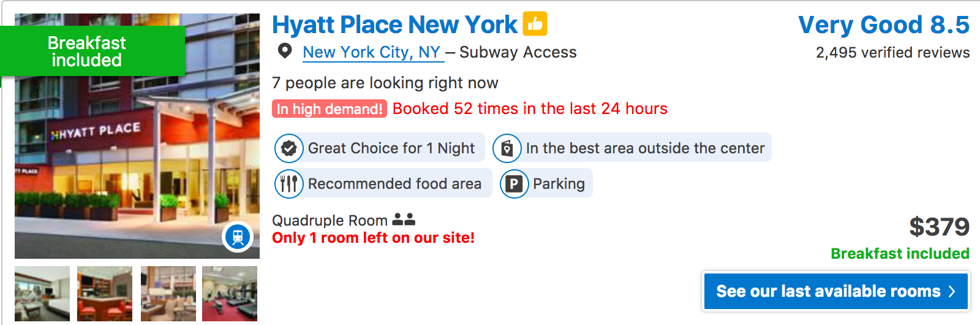Click the verified checkmark badge icon
Screen dimensions: 980x325
click(x=289, y=148)
